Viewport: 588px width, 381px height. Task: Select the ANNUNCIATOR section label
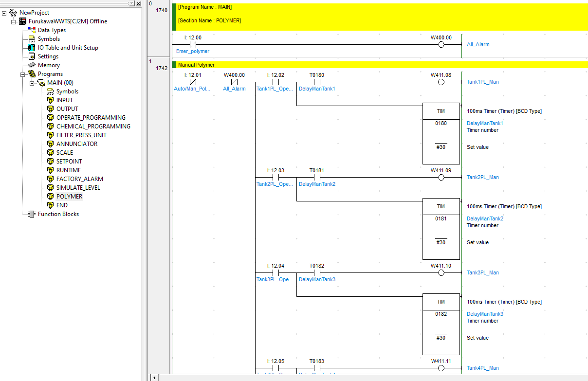[x=77, y=144]
